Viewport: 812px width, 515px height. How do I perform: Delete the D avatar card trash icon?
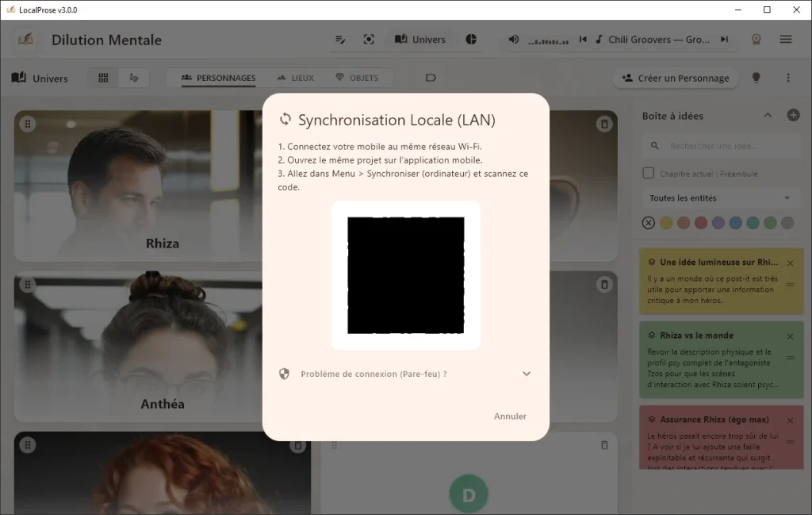pos(604,445)
